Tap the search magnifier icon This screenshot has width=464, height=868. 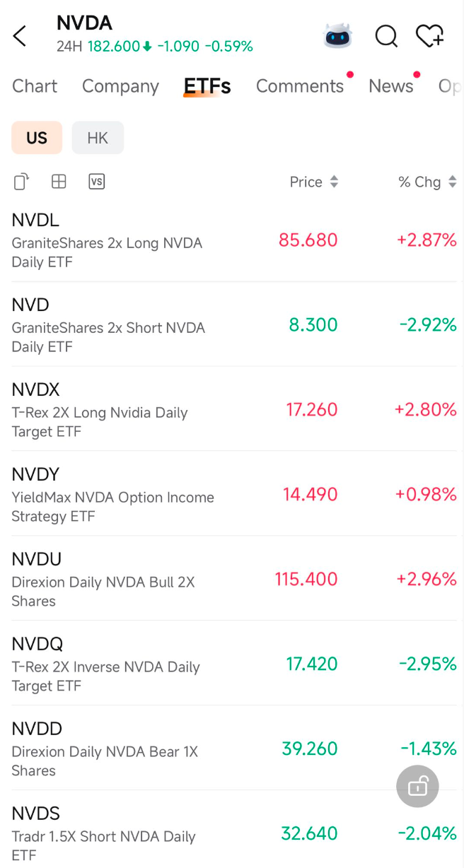coord(385,35)
